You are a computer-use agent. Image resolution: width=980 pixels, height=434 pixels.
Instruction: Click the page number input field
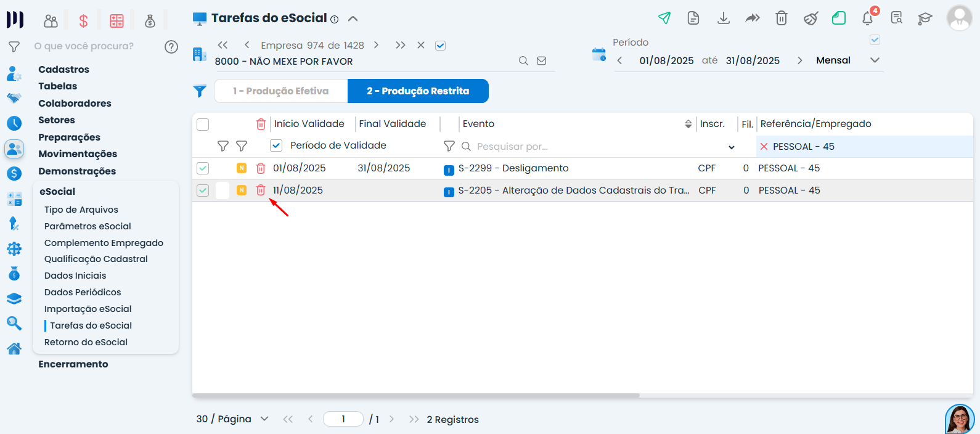coord(343,419)
